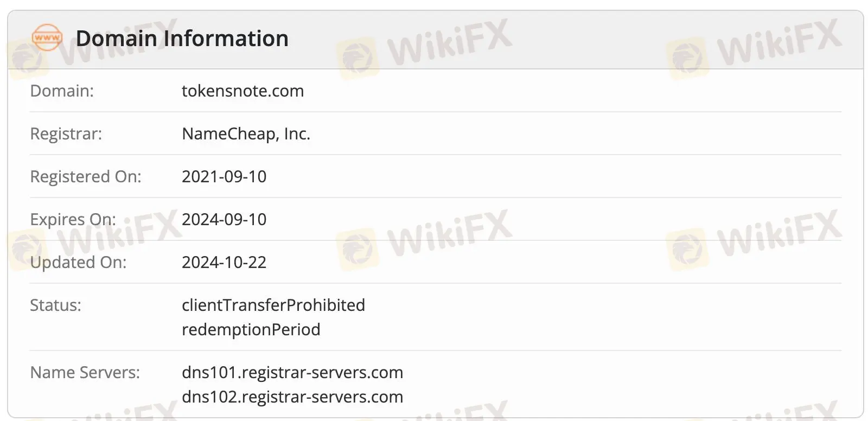Viewport: 868px width, 421px height.
Task: Click the clientTransferProhibited status
Action: point(273,305)
